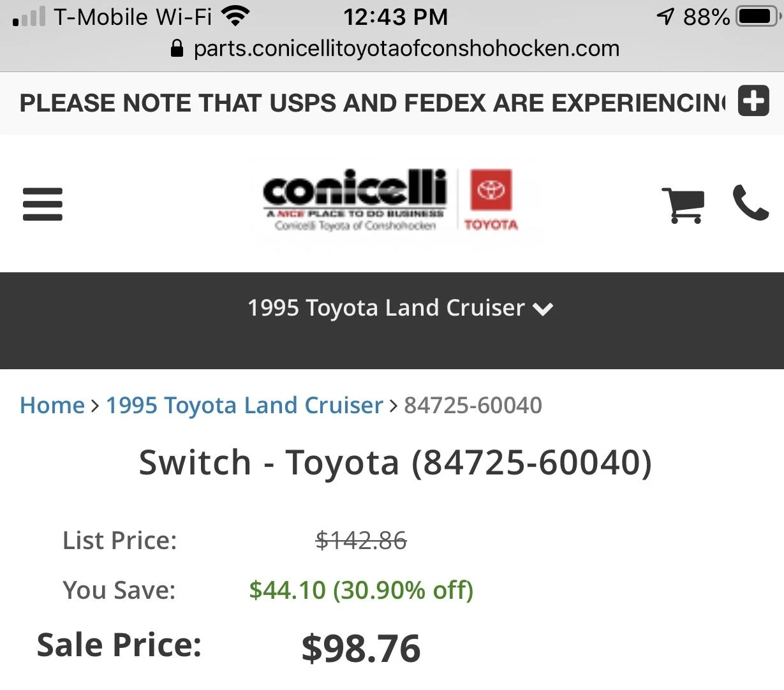Open the hamburger navigation menu
This screenshot has width=784, height=690.
(x=43, y=204)
